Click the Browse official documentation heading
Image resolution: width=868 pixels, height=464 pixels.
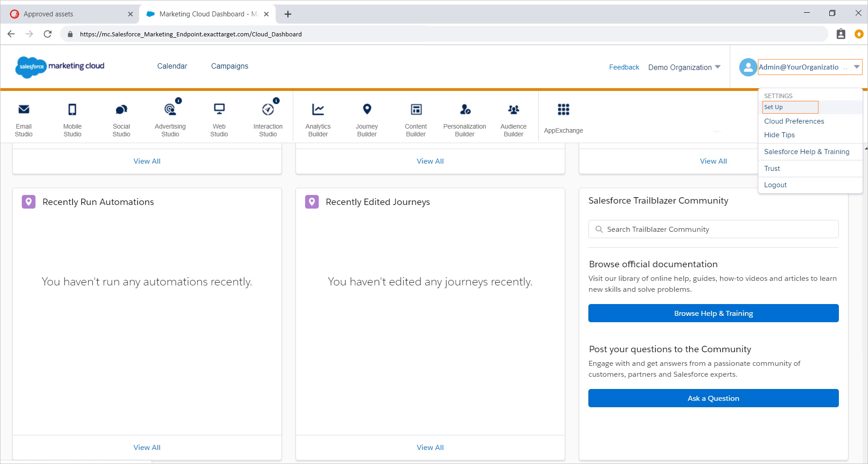[x=653, y=264]
